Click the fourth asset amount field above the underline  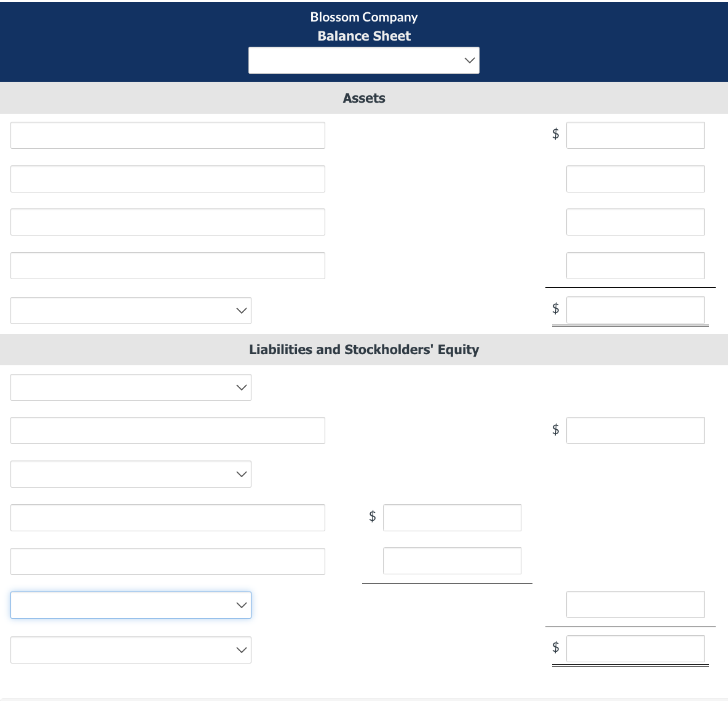pyautogui.click(x=635, y=266)
